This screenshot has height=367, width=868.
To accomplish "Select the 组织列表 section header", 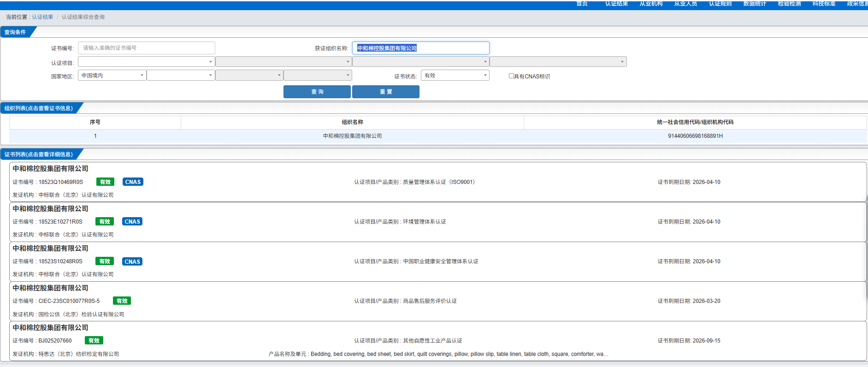I will [x=39, y=108].
